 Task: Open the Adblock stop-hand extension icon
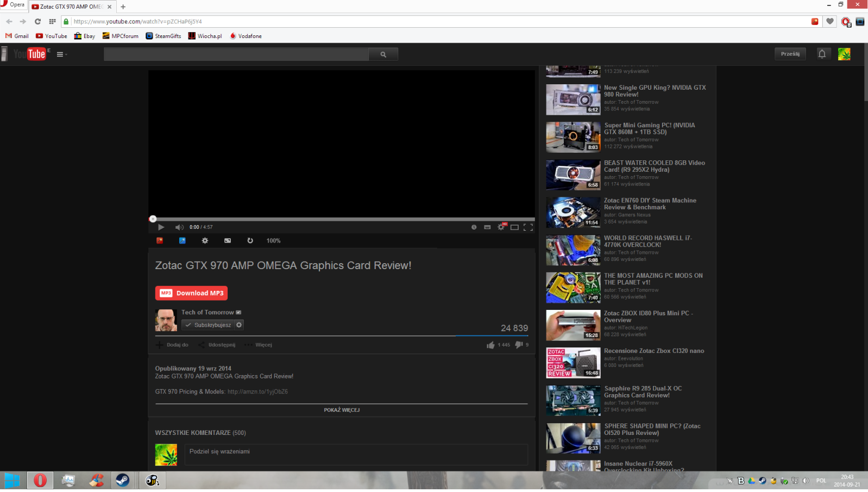click(846, 22)
